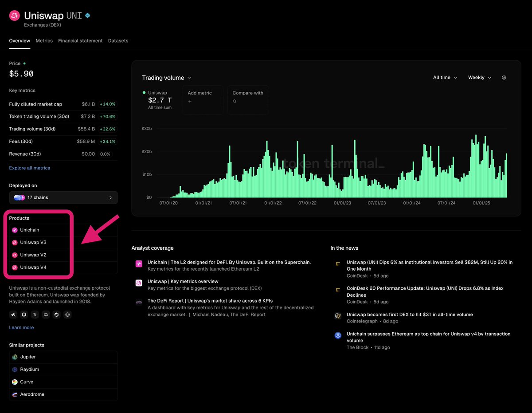Image resolution: width=532 pixels, height=413 pixels.
Task: Click the Uniswap V4 product icon
Action: (15, 267)
